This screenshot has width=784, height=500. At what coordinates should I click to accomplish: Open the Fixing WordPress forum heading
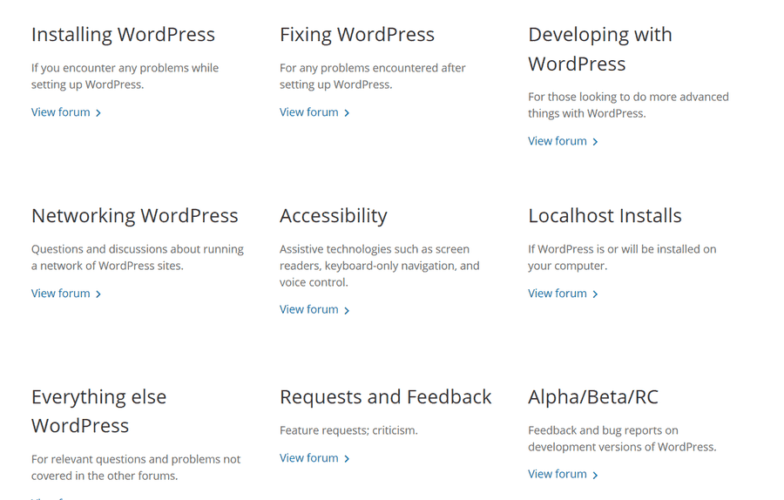click(x=357, y=35)
